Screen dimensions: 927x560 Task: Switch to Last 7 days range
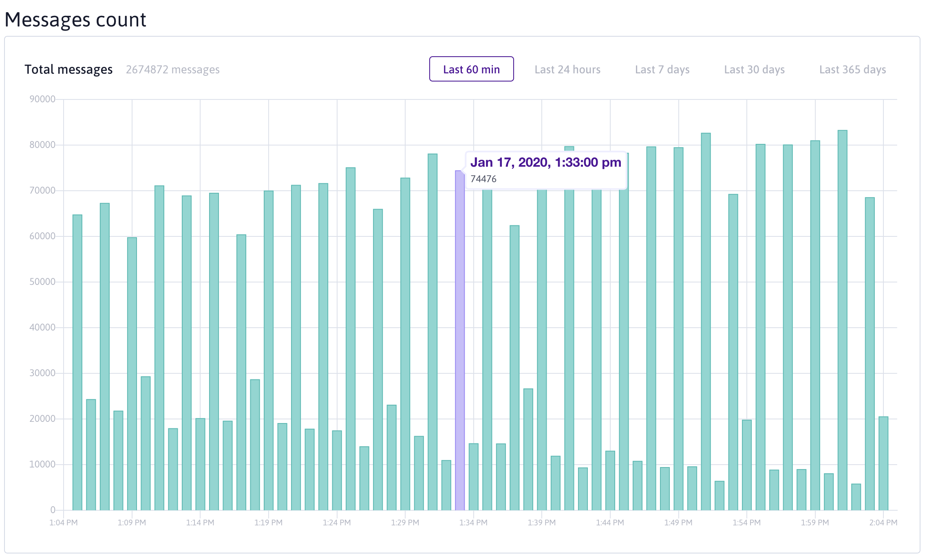click(x=662, y=69)
